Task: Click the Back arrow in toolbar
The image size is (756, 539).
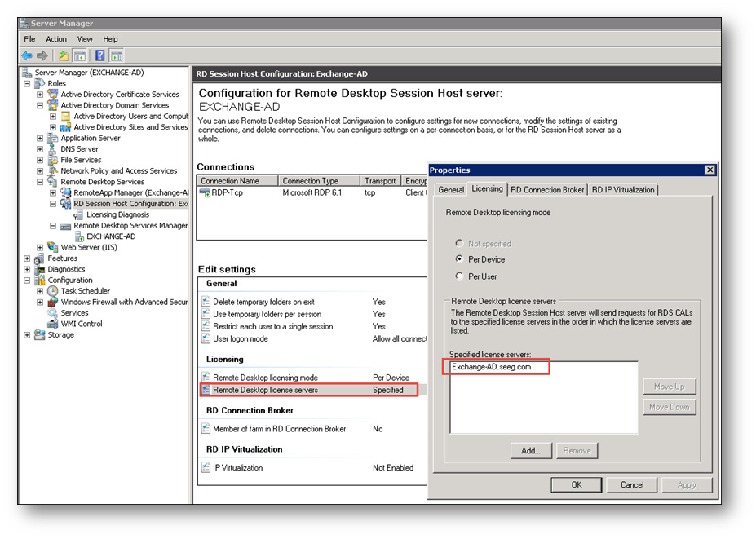Action: [26, 55]
